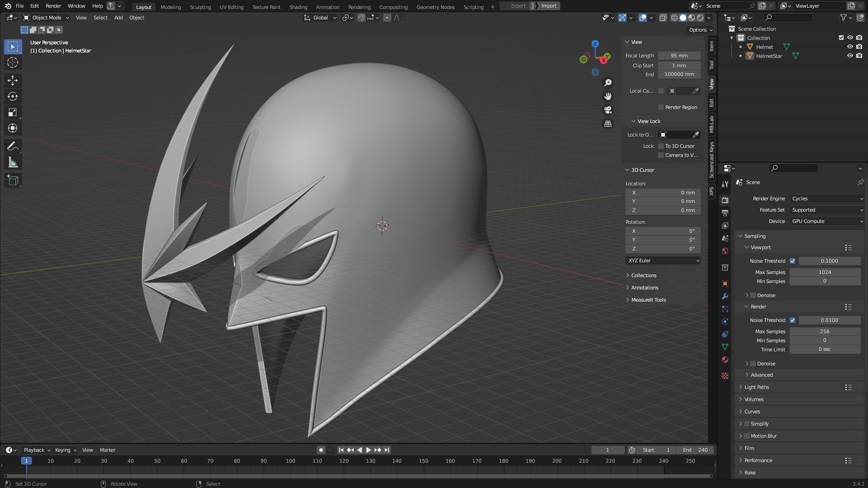
Task: Open Render properties tab icon
Action: tap(725, 200)
